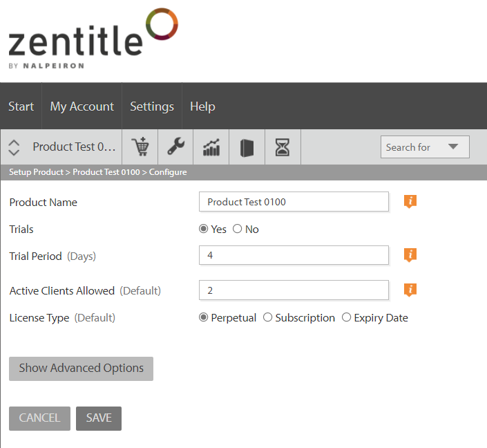
Task: Click the Zentitle logo
Action: click(x=93, y=38)
